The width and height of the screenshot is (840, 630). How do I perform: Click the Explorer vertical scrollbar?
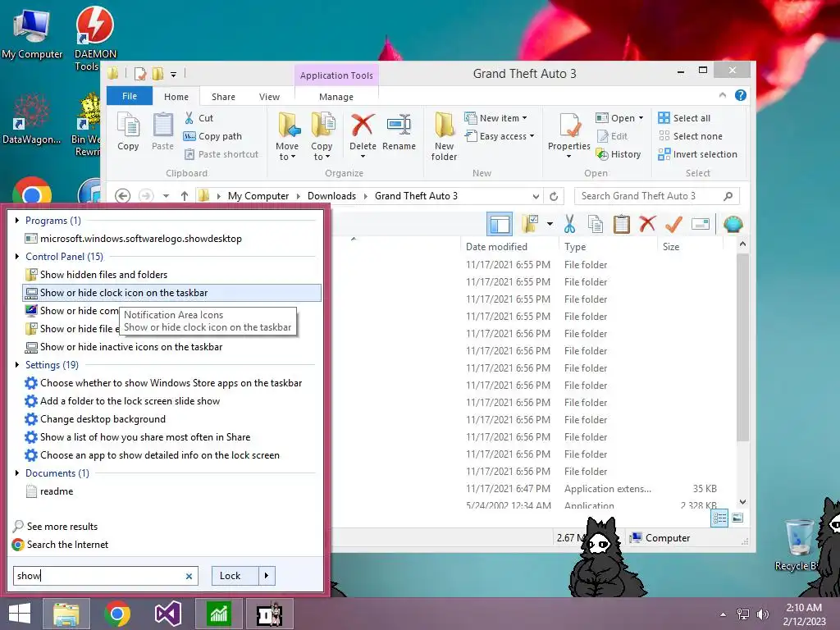pos(742,348)
